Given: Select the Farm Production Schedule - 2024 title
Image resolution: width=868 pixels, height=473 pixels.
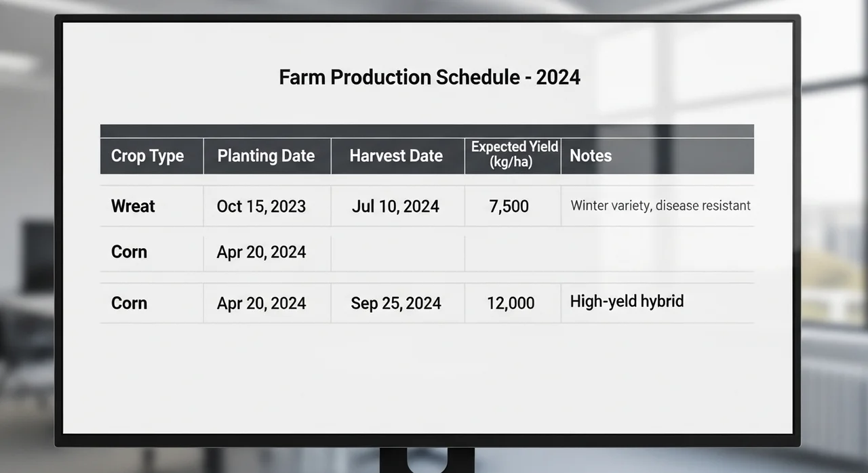Looking at the screenshot, I should click(430, 77).
